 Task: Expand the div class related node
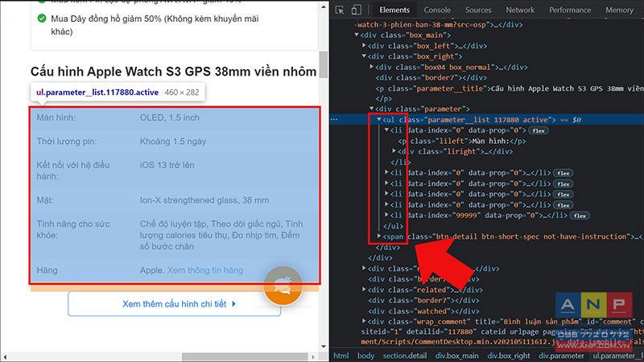pos(364,290)
